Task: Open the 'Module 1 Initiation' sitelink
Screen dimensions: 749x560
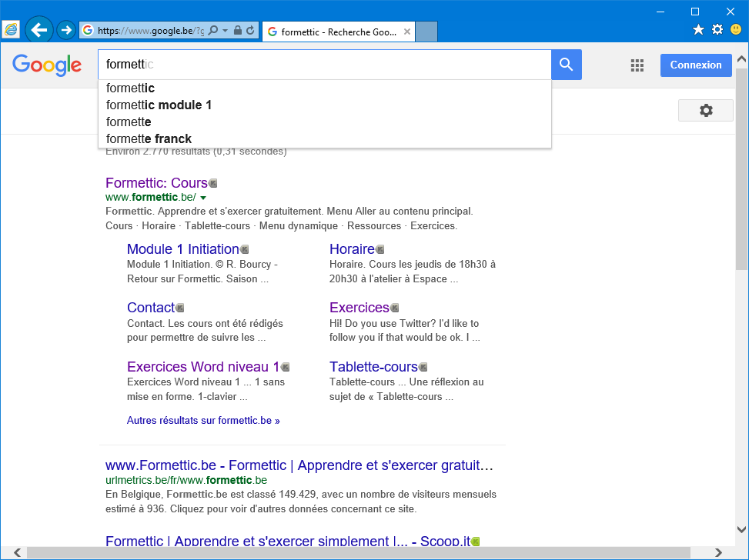Action: 183,248
